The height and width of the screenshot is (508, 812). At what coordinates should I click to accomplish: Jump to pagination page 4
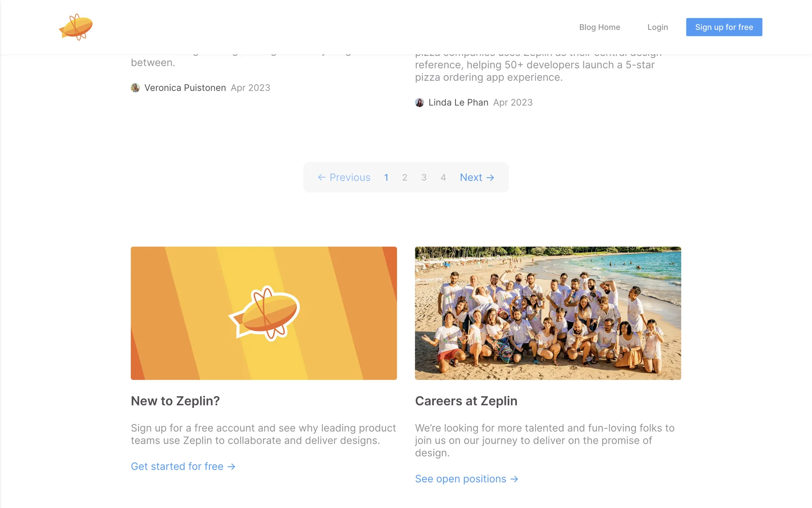click(x=443, y=177)
